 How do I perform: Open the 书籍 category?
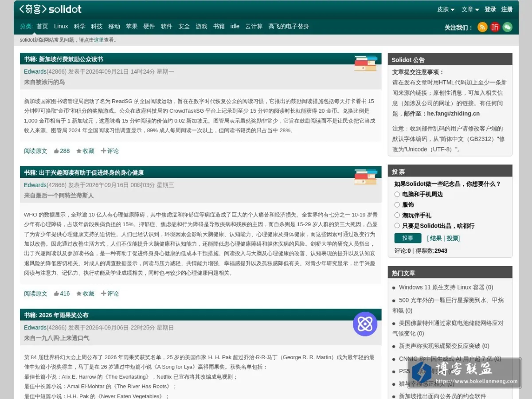[219, 26]
